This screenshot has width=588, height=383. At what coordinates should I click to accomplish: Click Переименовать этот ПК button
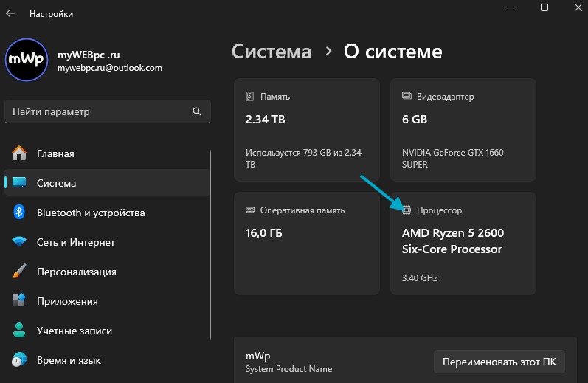tap(499, 362)
